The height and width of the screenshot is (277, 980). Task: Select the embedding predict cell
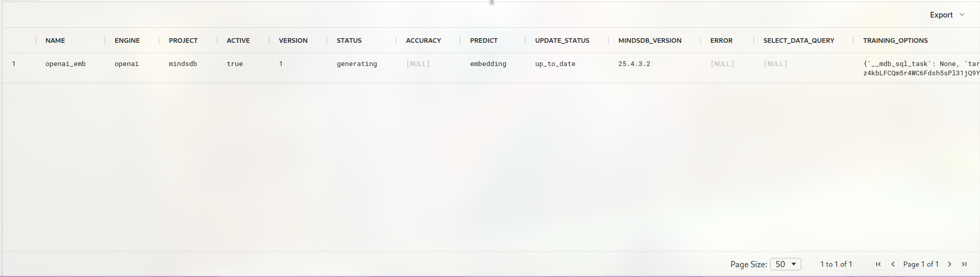click(x=488, y=64)
